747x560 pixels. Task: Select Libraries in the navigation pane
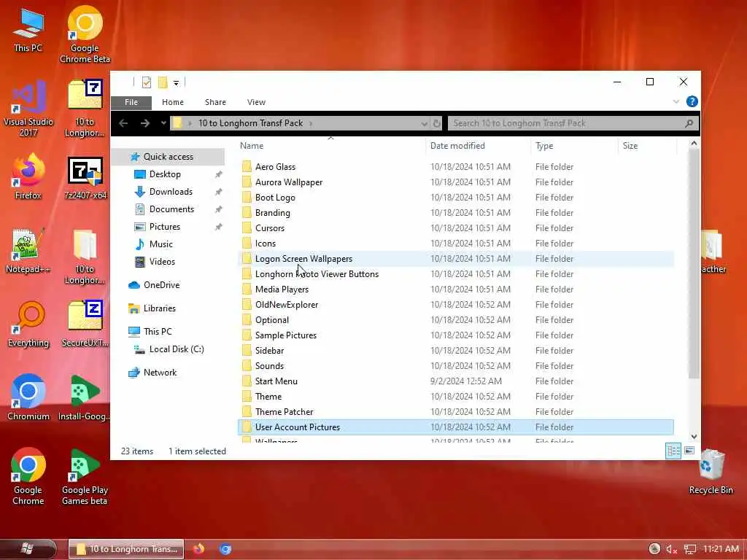tap(159, 308)
